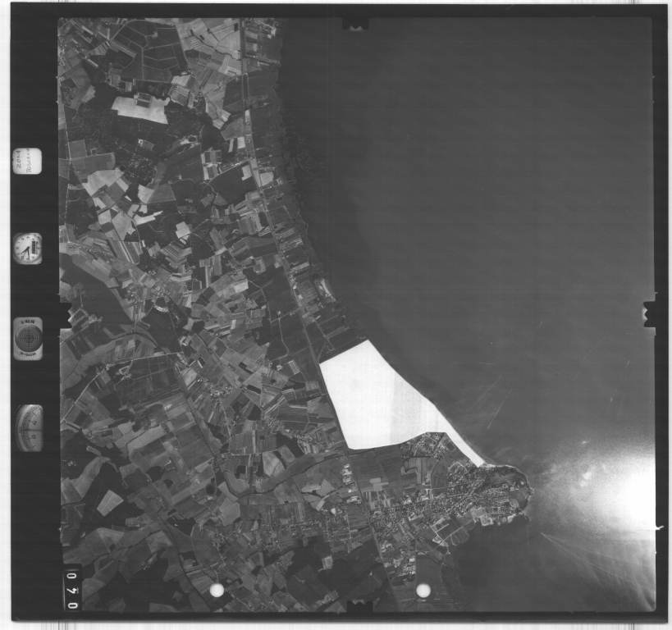This screenshot has width=672, height=630.
Task: Click the handwritten data card above the clock
Action: (x=27, y=160)
